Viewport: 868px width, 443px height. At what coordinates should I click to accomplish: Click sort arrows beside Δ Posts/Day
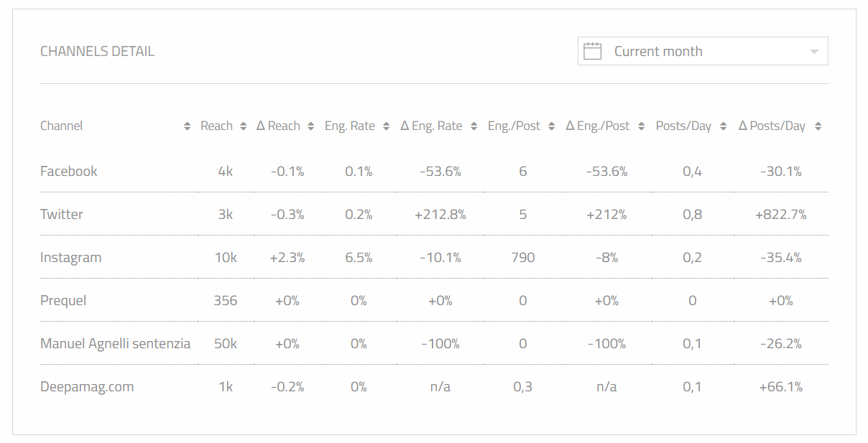817,126
